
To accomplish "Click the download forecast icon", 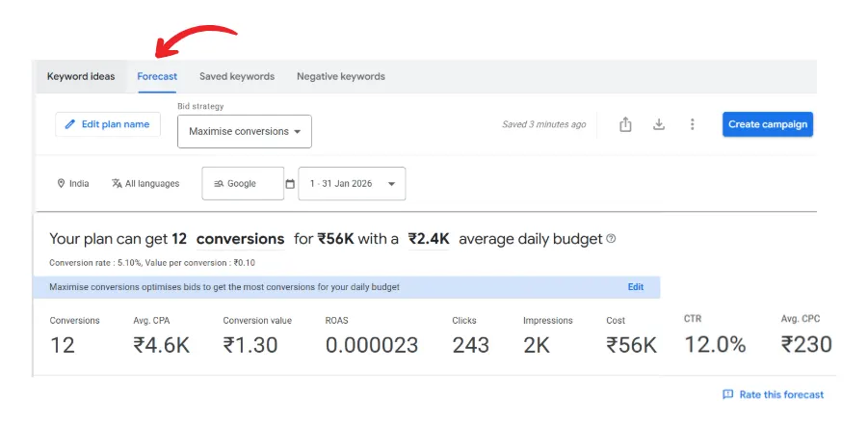I will 659,124.
